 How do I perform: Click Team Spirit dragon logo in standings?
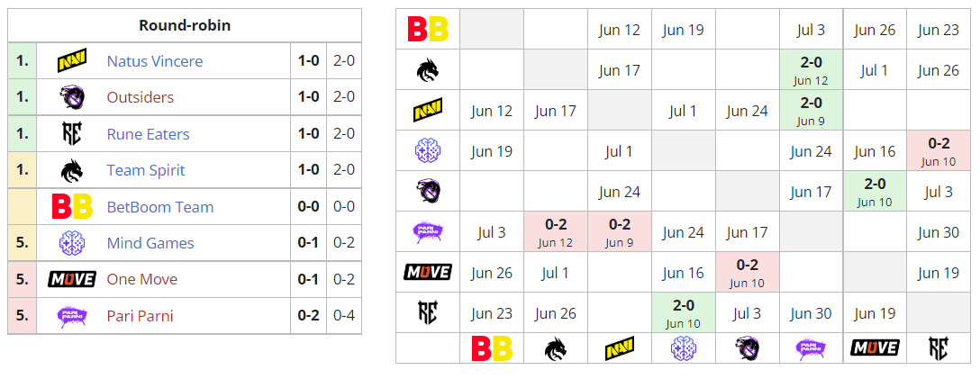(71, 170)
